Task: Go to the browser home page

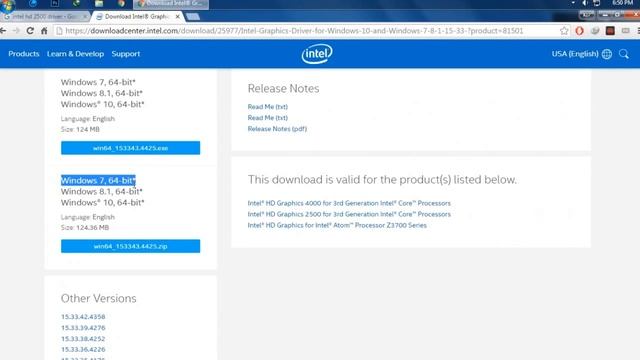Action: pyautogui.click(x=44, y=31)
